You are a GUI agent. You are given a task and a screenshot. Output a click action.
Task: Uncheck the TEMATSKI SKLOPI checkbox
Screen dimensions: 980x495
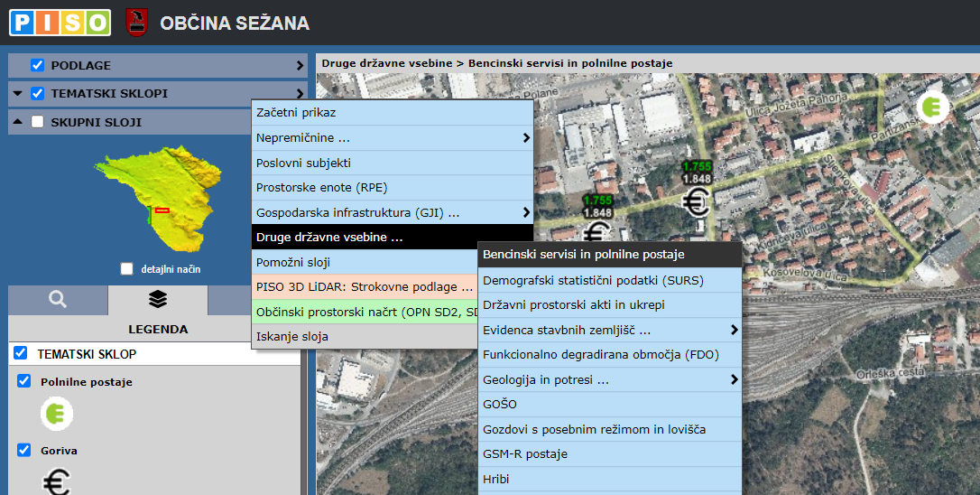coord(37,93)
